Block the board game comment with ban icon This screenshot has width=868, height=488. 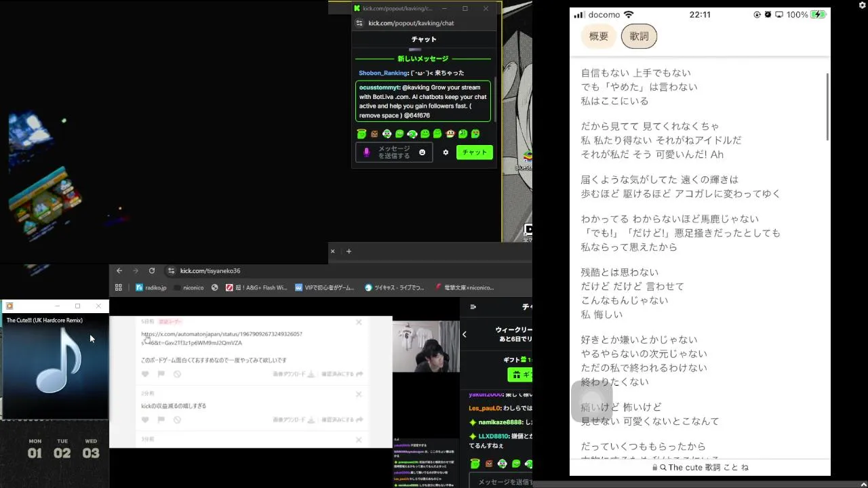click(x=178, y=374)
